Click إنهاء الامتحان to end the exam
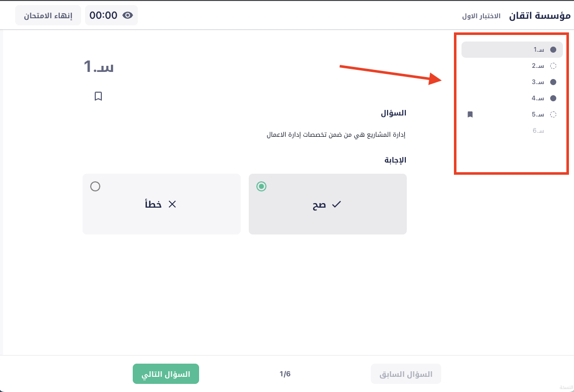Image resolution: width=574 pixels, height=392 pixels. [48, 15]
